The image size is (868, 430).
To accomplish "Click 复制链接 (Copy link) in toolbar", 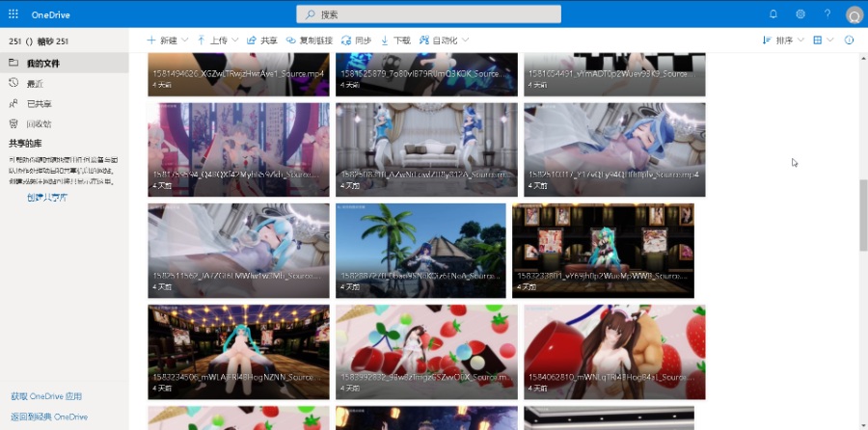I will pos(310,40).
